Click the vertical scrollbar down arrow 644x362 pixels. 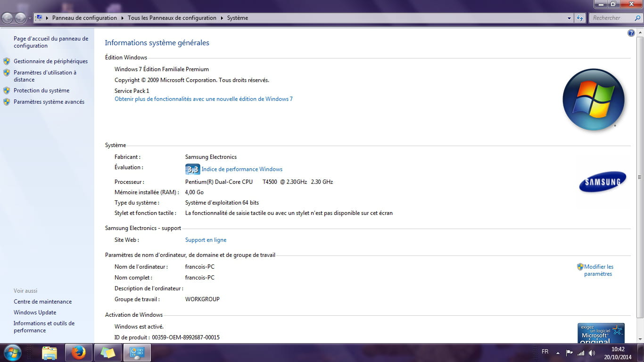[x=640, y=339]
